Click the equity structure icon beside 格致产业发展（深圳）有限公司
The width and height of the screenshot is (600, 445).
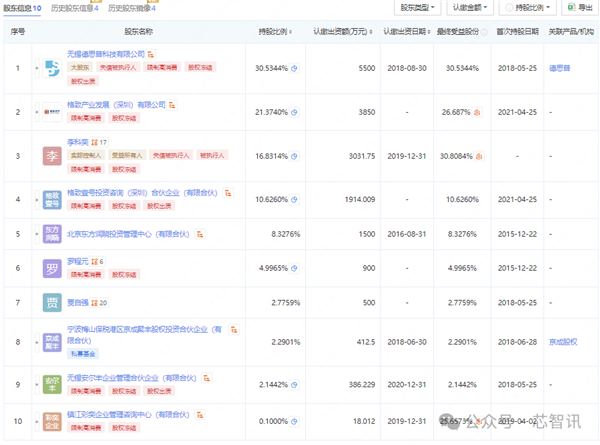[171, 103]
